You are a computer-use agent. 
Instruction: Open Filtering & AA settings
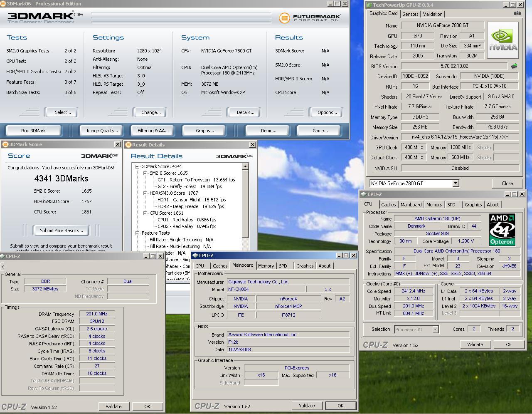click(153, 131)
